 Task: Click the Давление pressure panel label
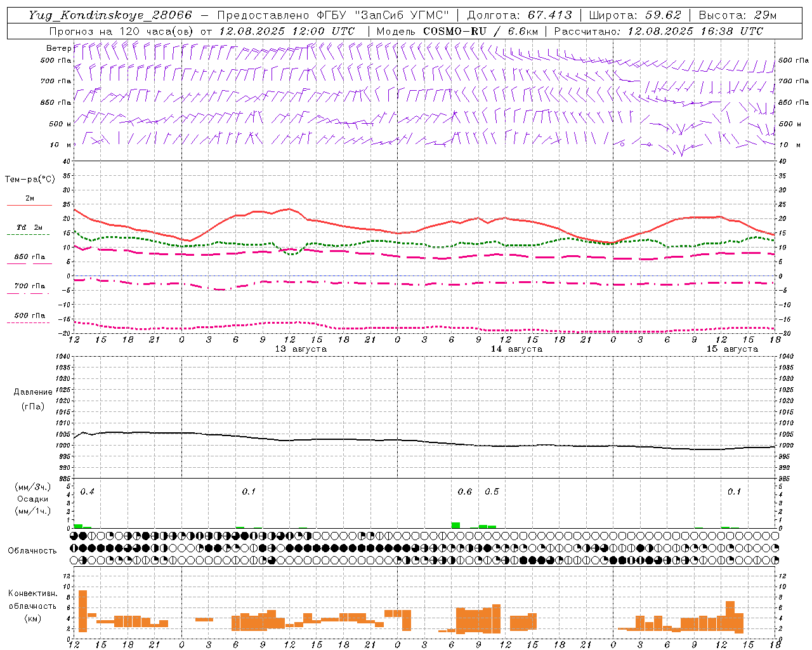[x=33, y=392]
